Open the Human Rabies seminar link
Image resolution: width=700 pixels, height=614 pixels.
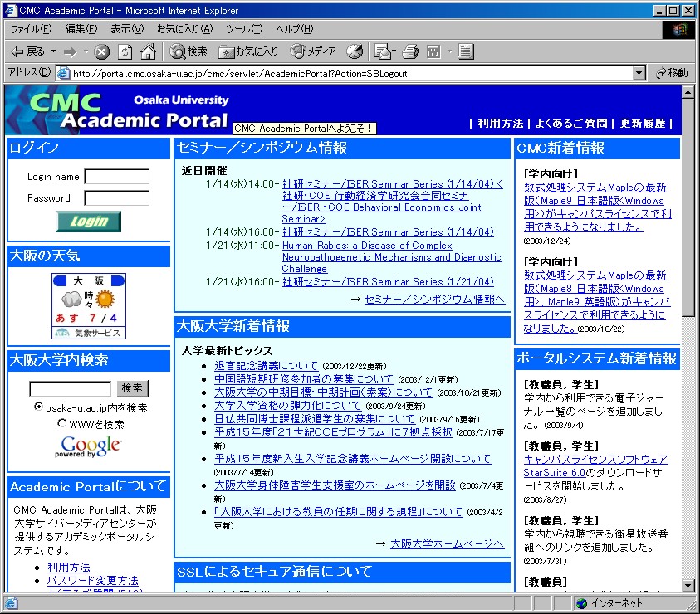pos(392,257)
